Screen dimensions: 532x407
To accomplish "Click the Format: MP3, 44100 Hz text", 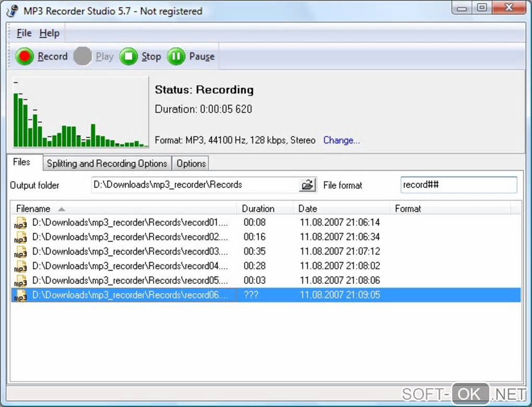I will tap(235, 140).
